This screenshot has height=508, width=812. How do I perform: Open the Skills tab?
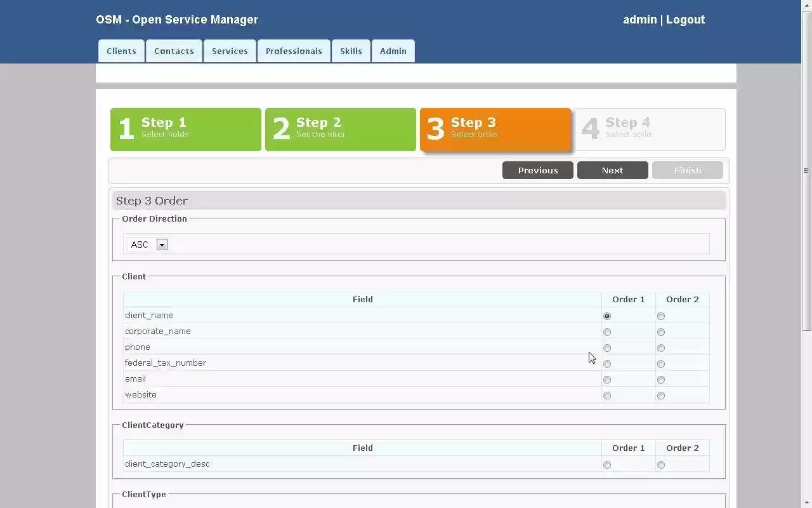click(351, 51)
